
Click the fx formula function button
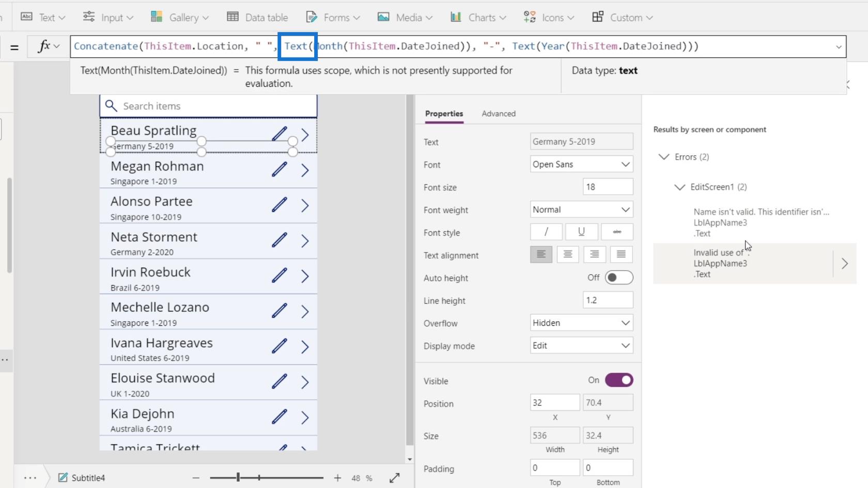pos(49,46)
